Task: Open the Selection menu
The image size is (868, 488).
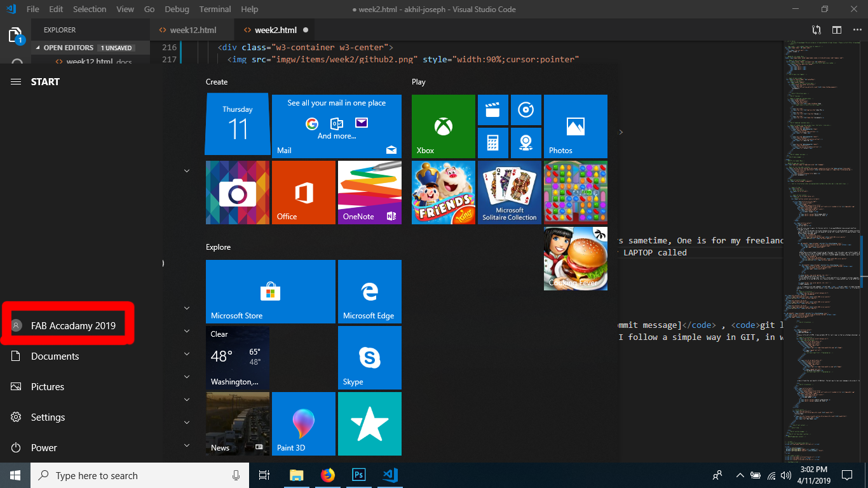Action: (x=90, y=10)
